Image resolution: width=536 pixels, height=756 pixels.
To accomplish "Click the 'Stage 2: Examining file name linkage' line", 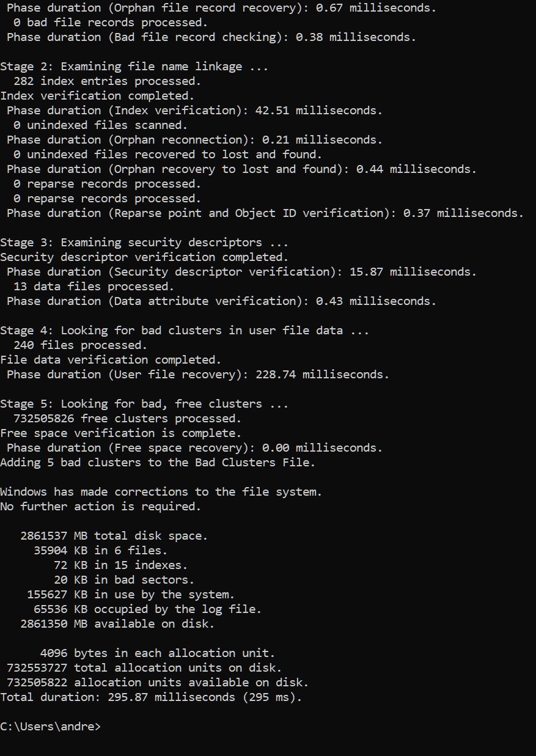I will [134, 67].
